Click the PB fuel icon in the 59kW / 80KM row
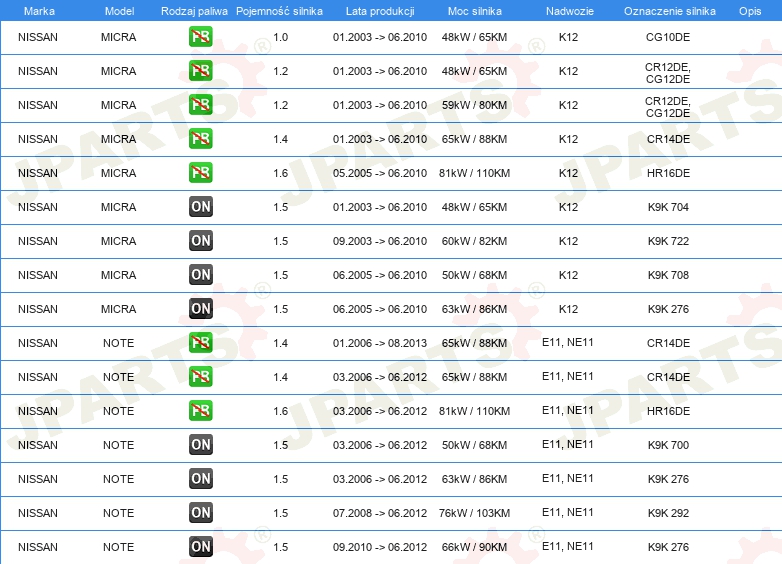The image size is (782, 564). tap(200, 105)
